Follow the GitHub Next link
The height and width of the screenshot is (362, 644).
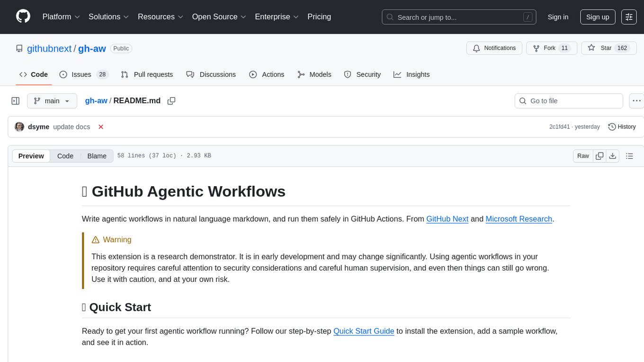447,219
